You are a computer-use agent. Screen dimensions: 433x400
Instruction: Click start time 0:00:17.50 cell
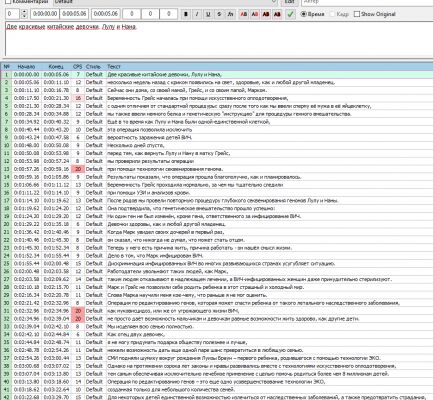pyautogui.click(x=27, y=98)
